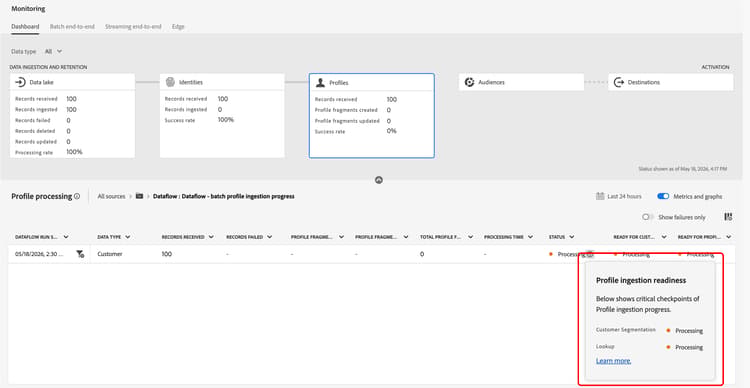750x388 pixels.
Task: Switch to Streaming end-to-end tab
Action: 133,27
